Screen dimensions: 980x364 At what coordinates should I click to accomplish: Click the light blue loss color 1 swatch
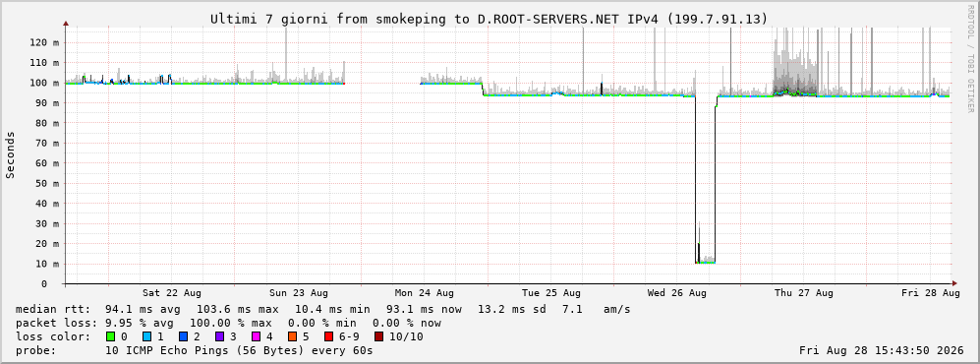(147, 336)
